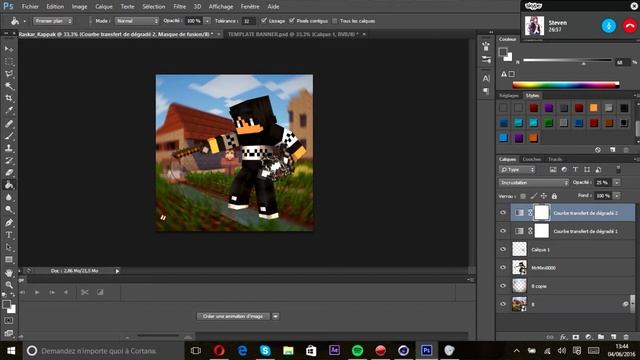
Task: Open the layer blend mode dropdown
Action: tap(534, 182)
